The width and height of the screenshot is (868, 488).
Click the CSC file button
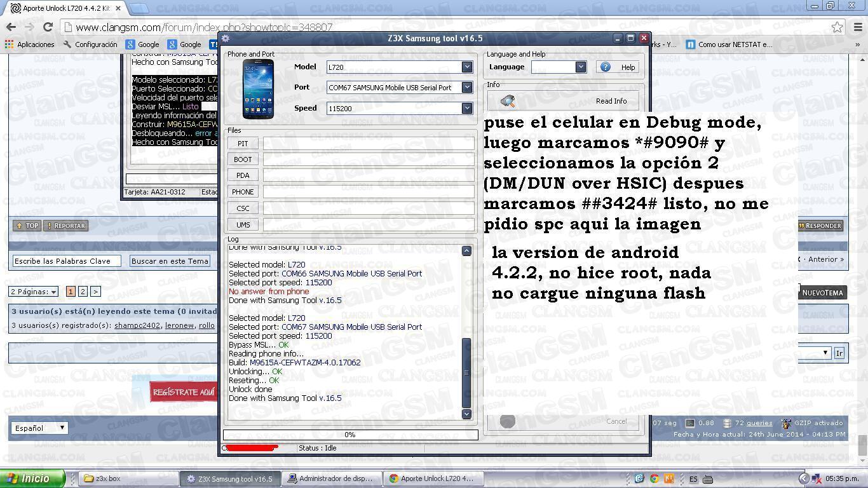(x=243, y=208)
